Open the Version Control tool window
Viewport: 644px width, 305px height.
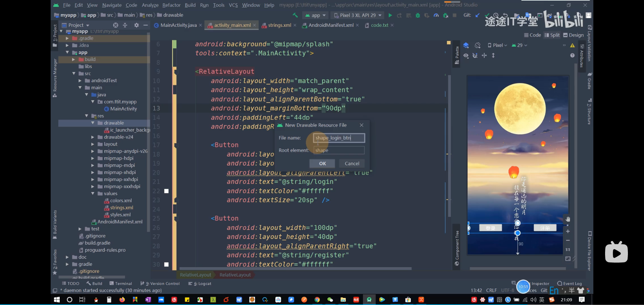point(160,284)
